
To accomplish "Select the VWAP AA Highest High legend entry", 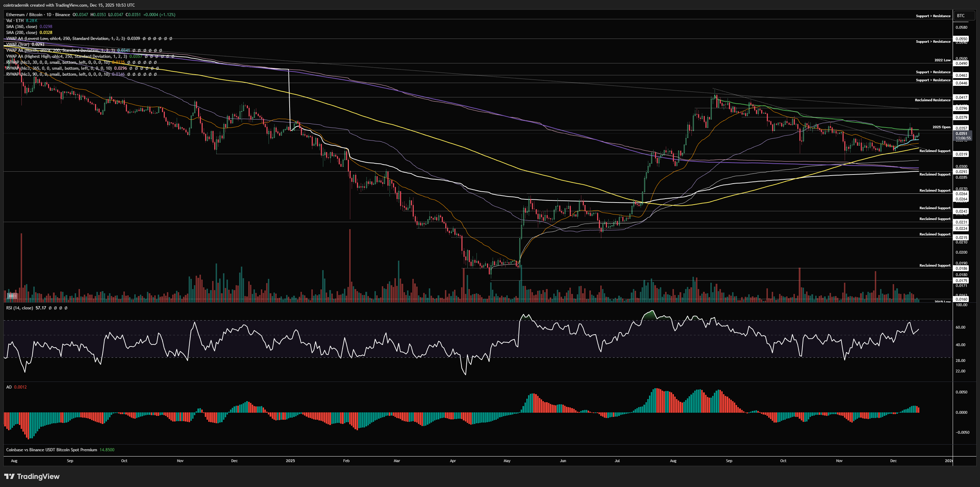I will 67,56.
